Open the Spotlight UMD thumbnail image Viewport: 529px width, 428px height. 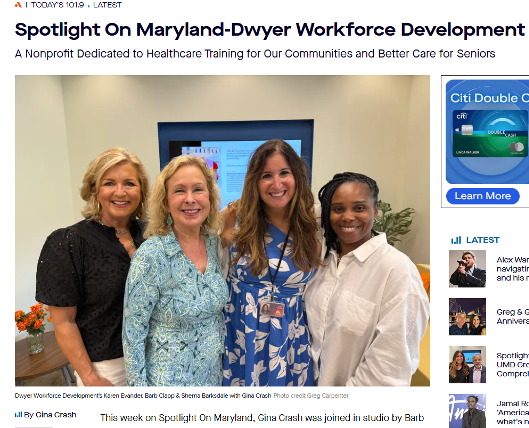(x=467, y=364)
